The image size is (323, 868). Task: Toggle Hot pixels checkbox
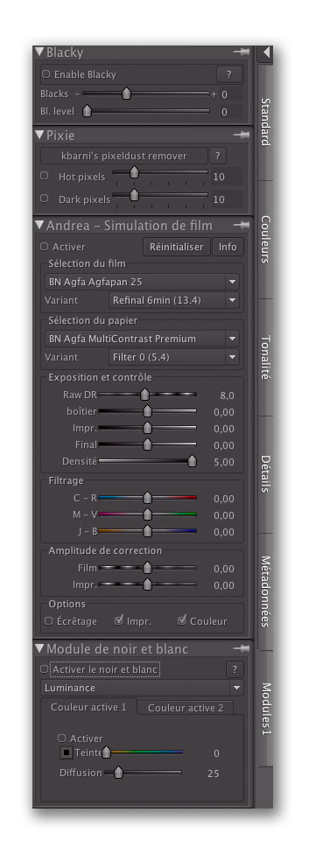[45, 177]
